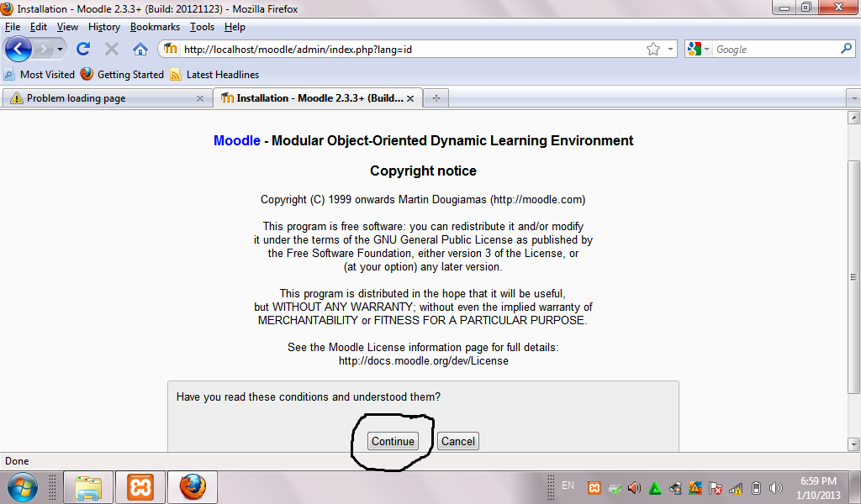Open a new tab with plus button
This screenshot has width=861, height=504.
[x=436, y=98]
